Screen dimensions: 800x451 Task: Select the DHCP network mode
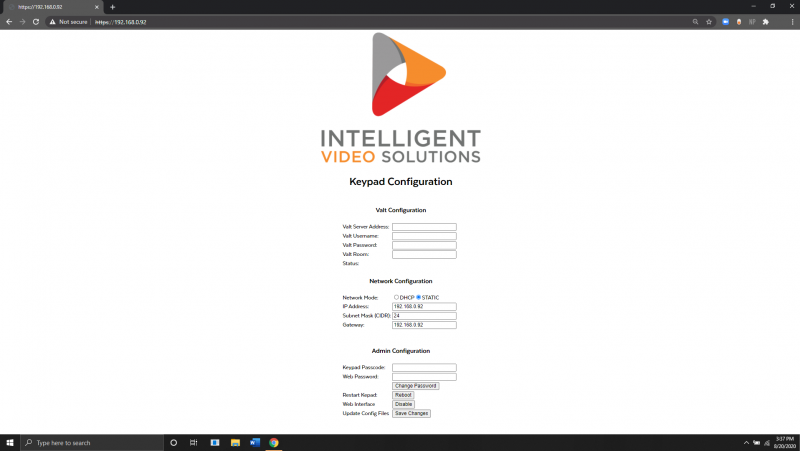click(x=396, y=297)
